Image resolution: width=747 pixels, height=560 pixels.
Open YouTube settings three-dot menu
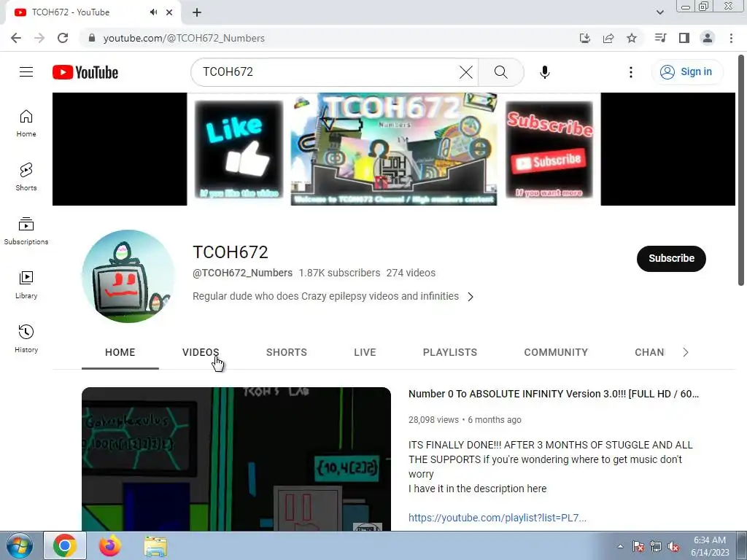coord(631,72)
